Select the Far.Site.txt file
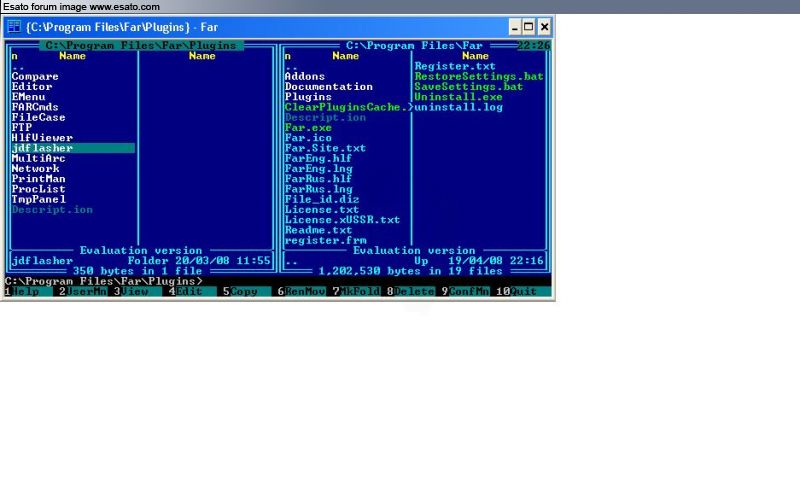 click(326, 148)
